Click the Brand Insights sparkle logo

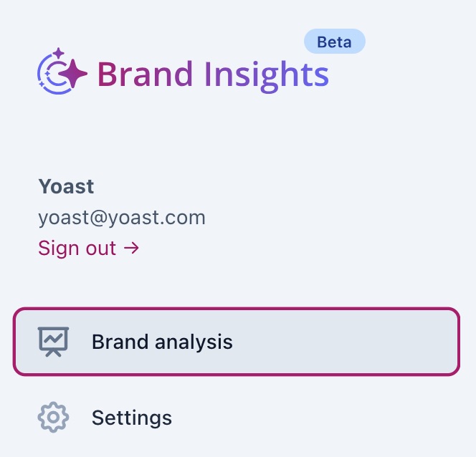click(62, 72)
